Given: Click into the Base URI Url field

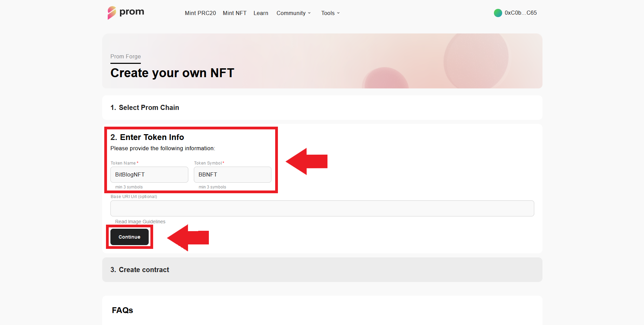Looking at the screenshot, I should click(x=322, y=208).
